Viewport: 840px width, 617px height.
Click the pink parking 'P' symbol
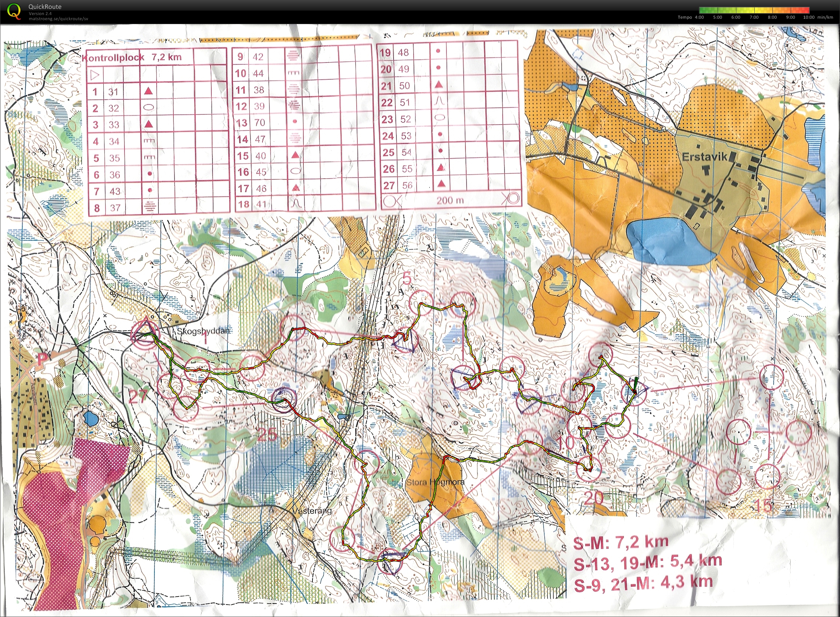43,359
